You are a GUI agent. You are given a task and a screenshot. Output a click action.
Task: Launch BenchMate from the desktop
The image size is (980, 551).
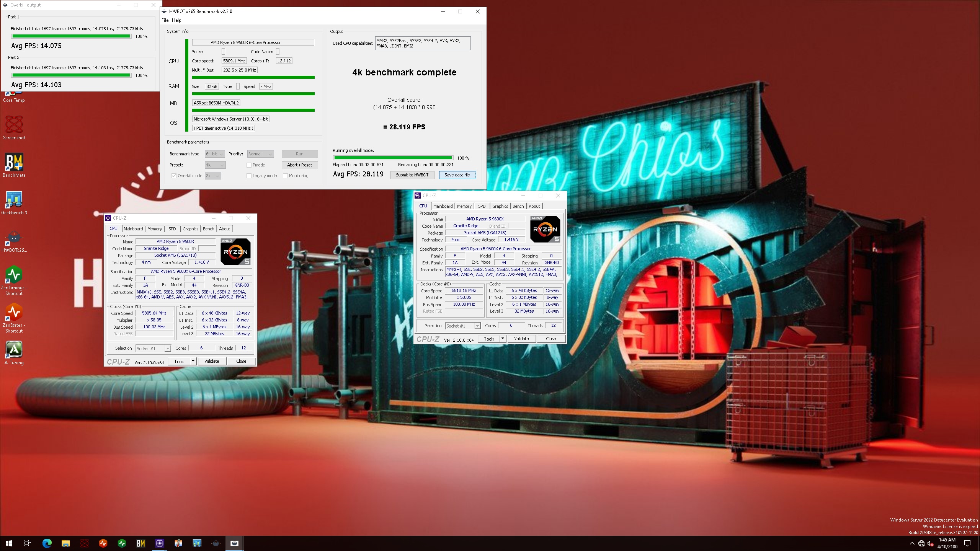pyautogui.click(x=14, y=165)
